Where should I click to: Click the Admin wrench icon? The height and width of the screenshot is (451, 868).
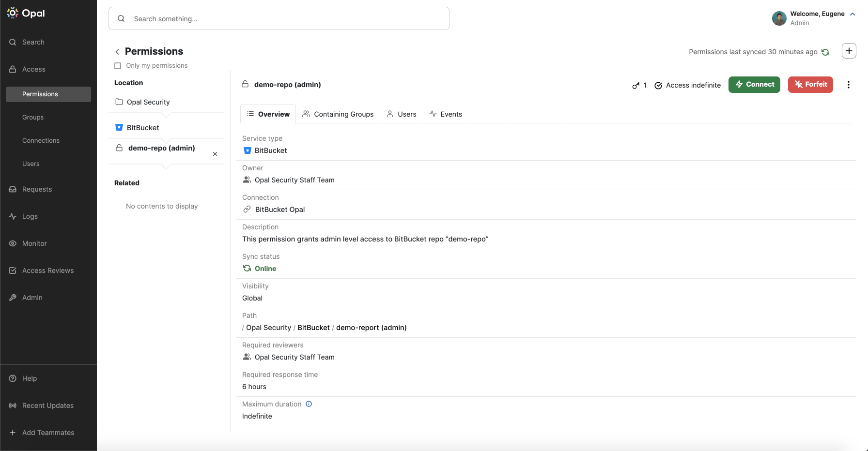point(13,298)
